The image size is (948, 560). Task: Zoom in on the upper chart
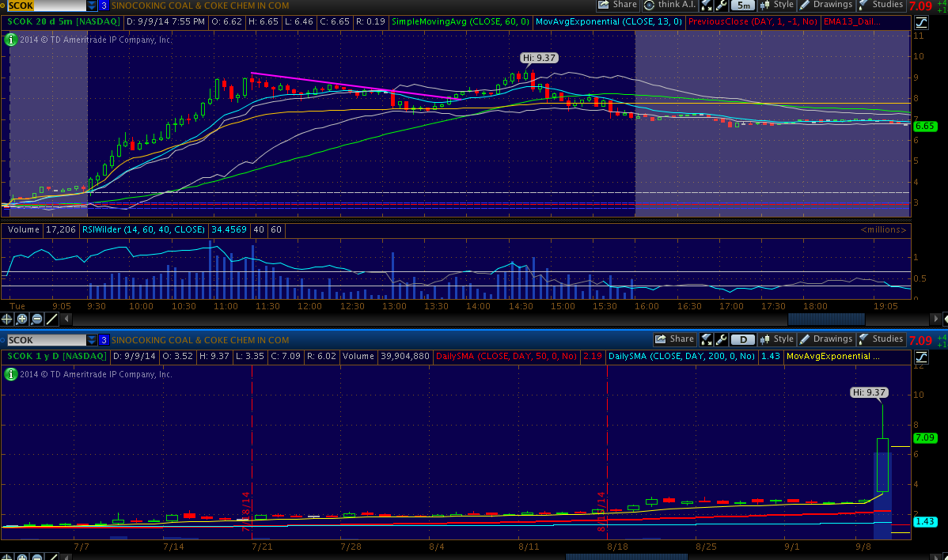tap(21, 319)
